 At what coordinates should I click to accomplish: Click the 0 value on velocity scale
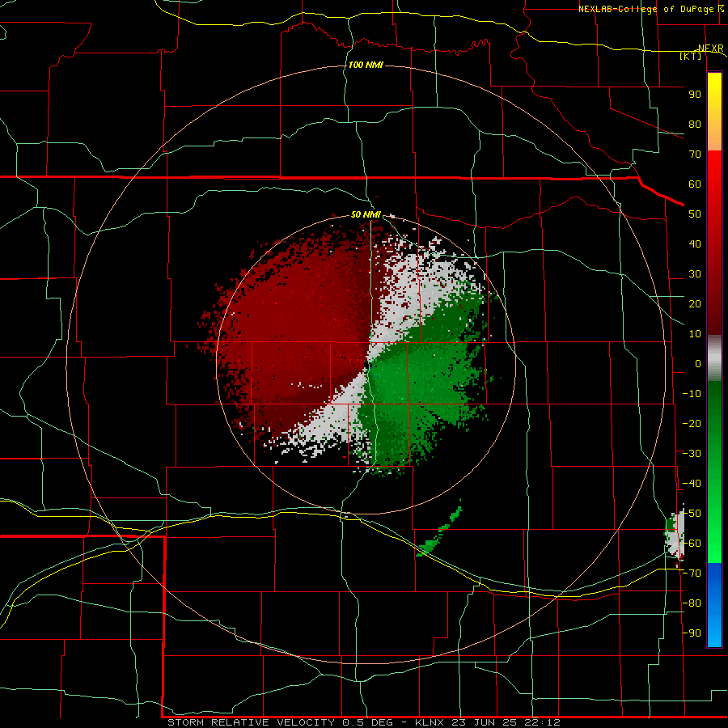(x=698, y=364)
